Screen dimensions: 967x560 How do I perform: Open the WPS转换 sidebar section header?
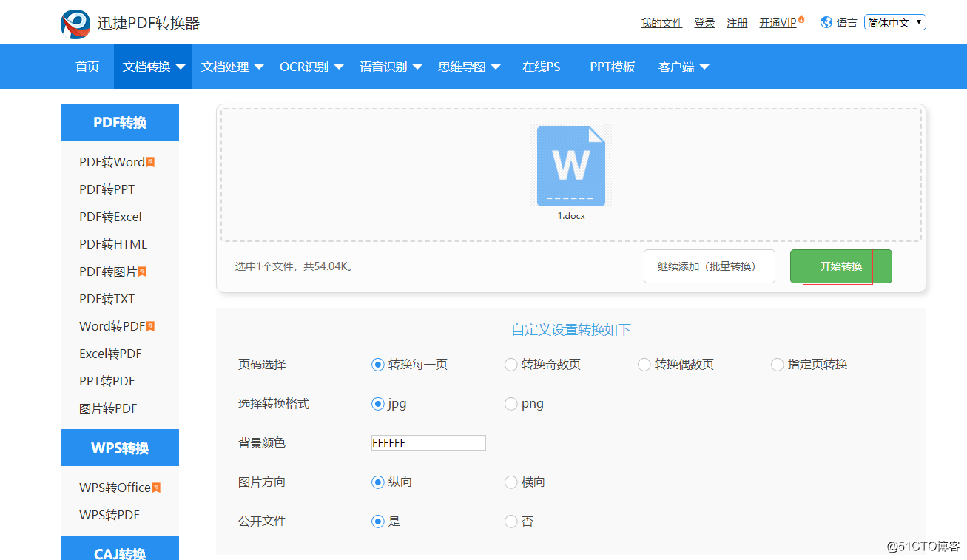tap(120, 448)
